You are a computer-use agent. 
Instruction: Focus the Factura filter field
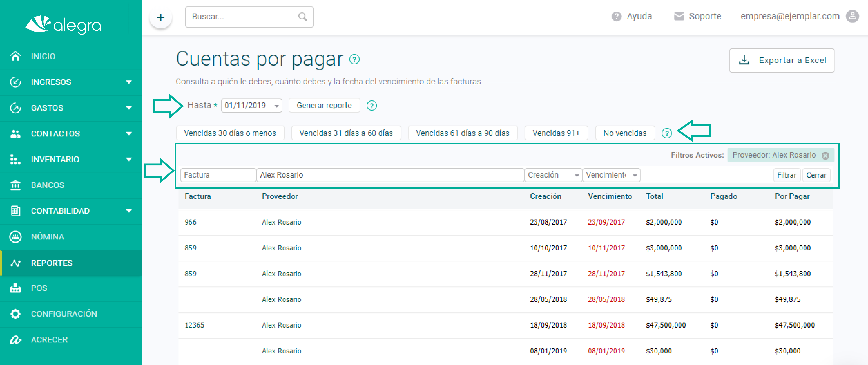218,175
